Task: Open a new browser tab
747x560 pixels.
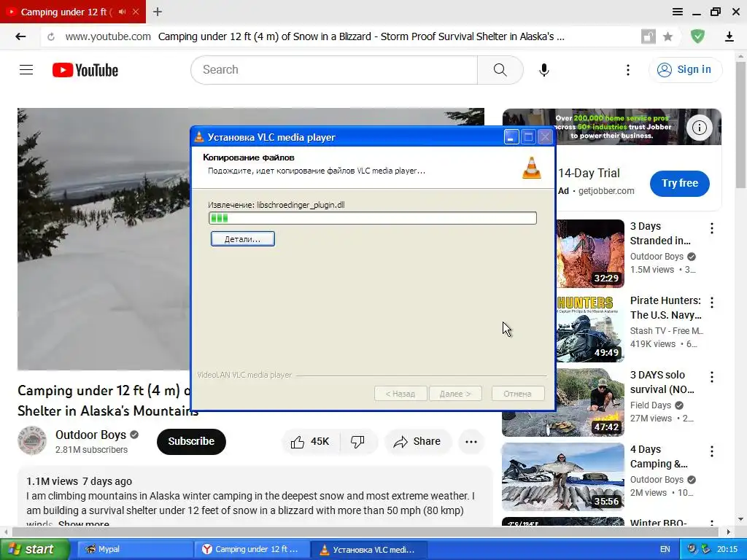Action: pos(158,12)
